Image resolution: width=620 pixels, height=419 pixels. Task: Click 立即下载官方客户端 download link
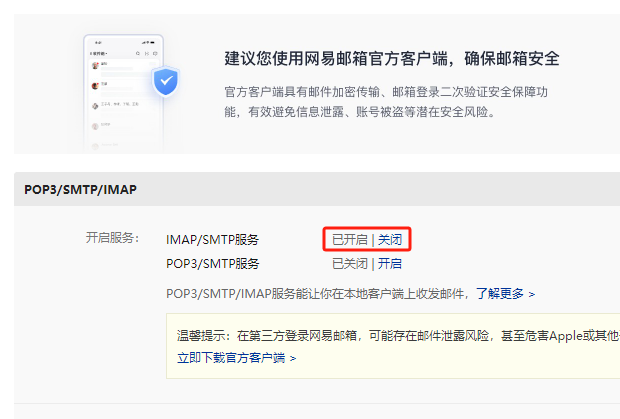[x=231, y=357]
